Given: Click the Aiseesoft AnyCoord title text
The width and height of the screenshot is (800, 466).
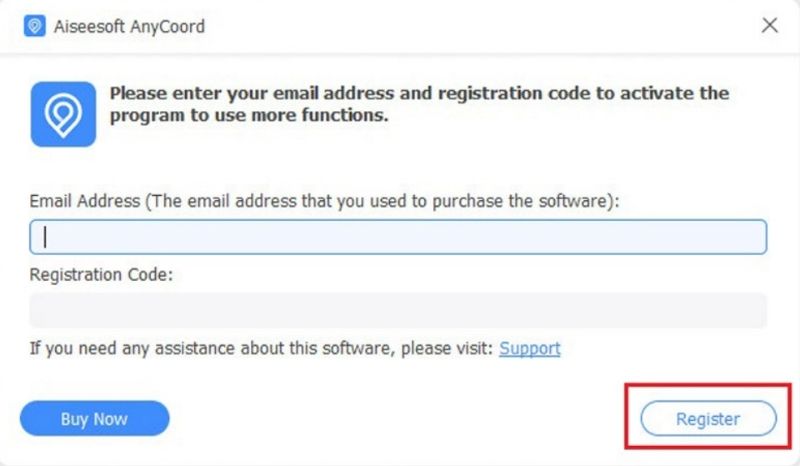Looking at the screenshot, I should pyautogui.click(x=129, y=27).
